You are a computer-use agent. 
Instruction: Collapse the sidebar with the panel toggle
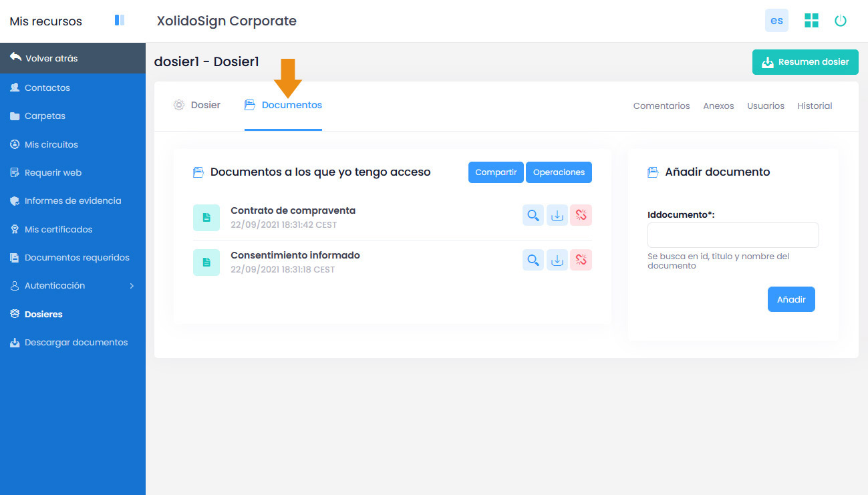(120, 20)
